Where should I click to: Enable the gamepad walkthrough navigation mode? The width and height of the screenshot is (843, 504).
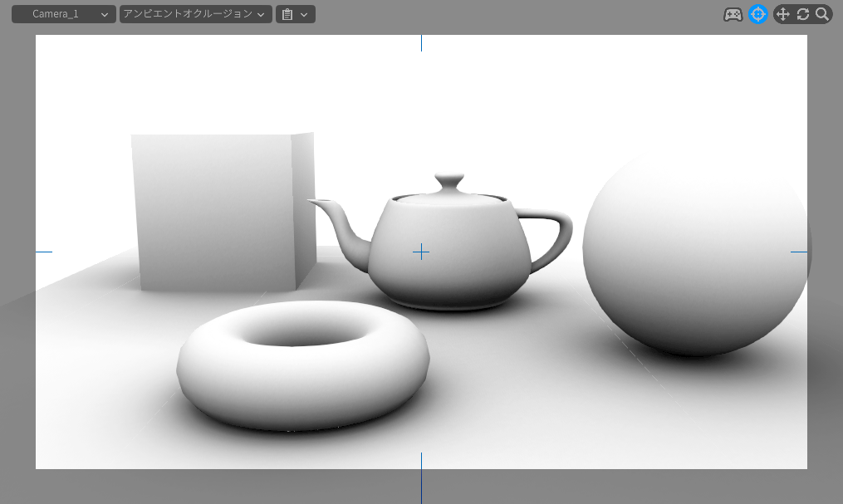tap(733, 14)
